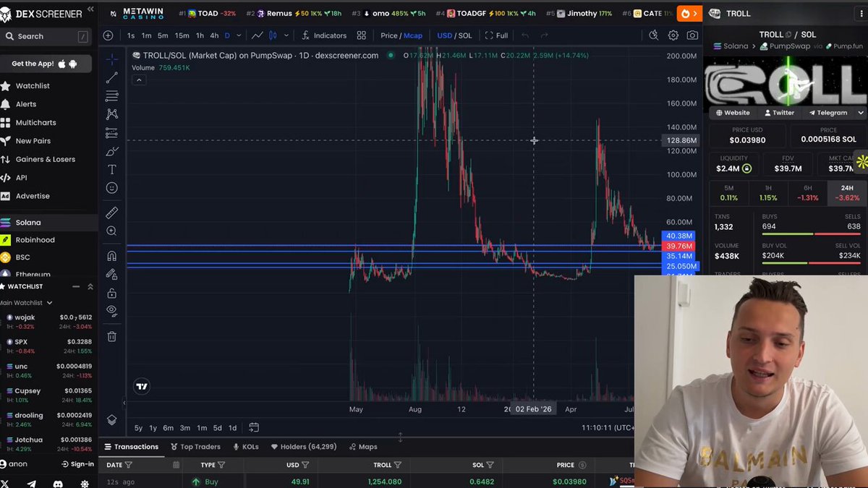Activate the zoom in tool
The image size is (868, 488).
(111, 231)
